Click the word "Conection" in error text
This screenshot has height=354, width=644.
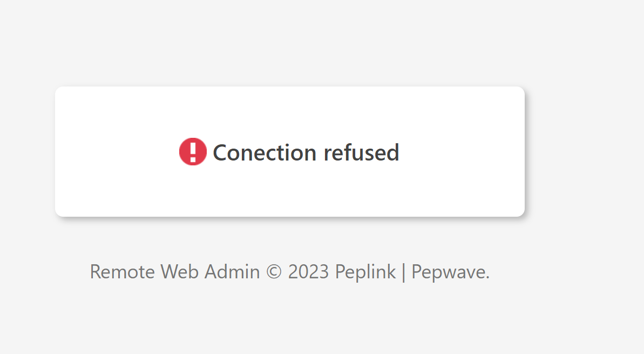(x=265, y=152)
